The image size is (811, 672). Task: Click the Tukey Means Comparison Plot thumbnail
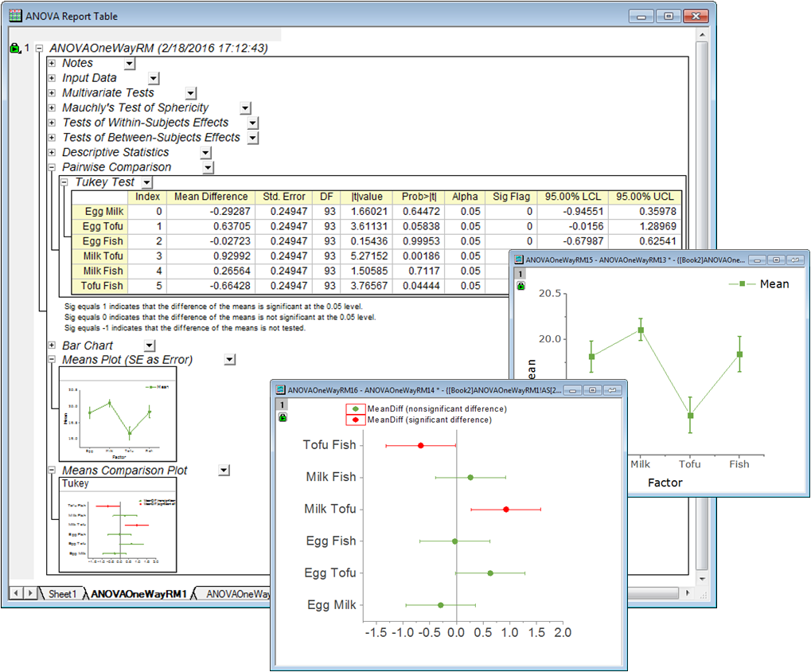point(118,523)
